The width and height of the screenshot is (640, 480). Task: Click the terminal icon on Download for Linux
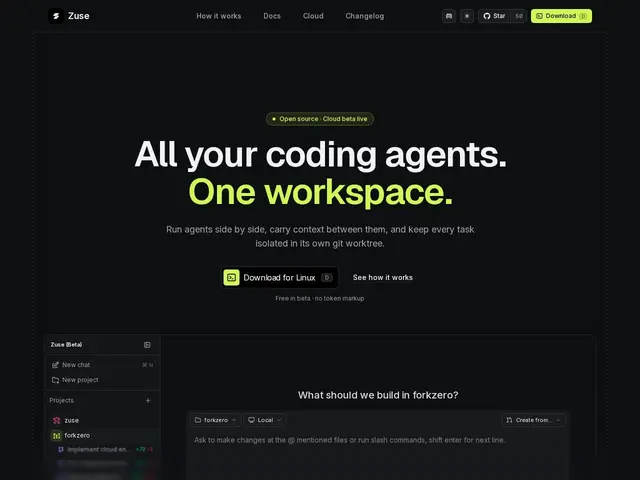231,278
